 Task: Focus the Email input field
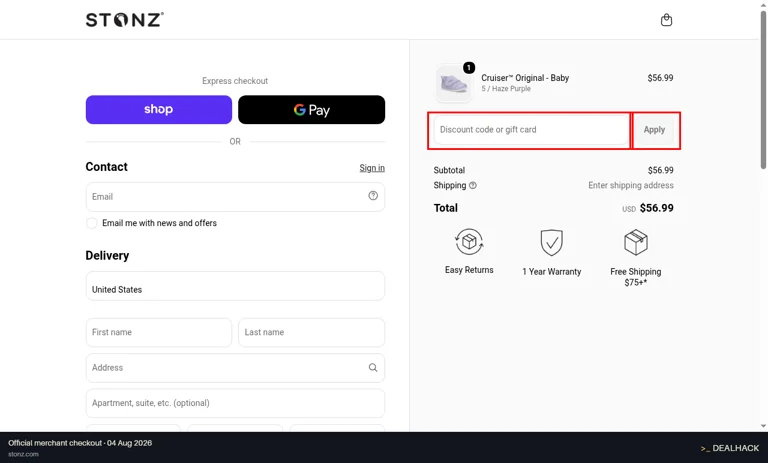pos(235,196)
